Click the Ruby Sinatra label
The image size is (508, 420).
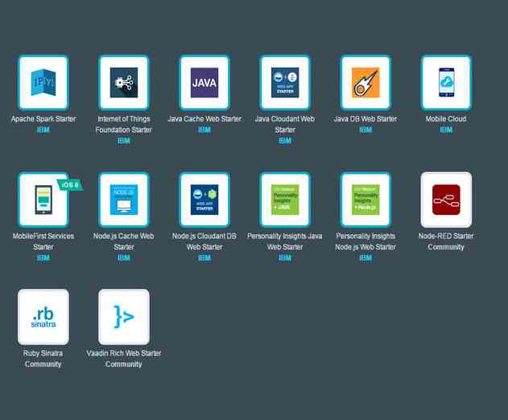tap(43, 353)
